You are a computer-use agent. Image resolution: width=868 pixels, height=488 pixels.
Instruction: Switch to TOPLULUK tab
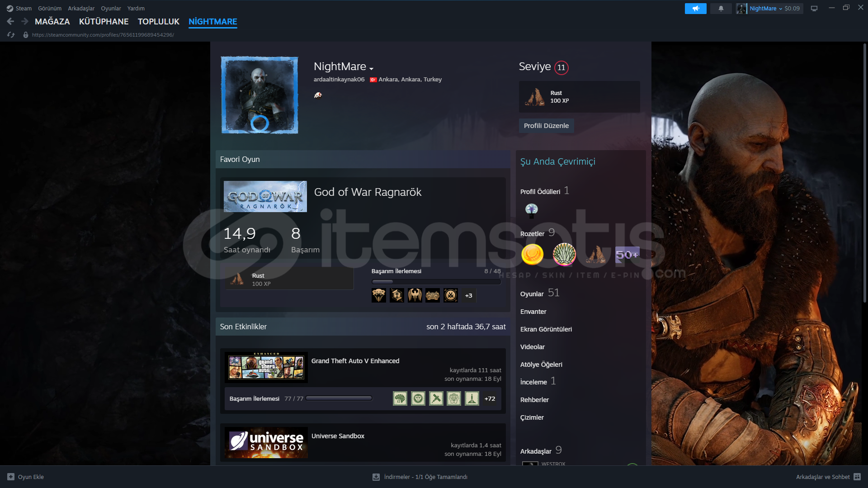pos(159,21)
